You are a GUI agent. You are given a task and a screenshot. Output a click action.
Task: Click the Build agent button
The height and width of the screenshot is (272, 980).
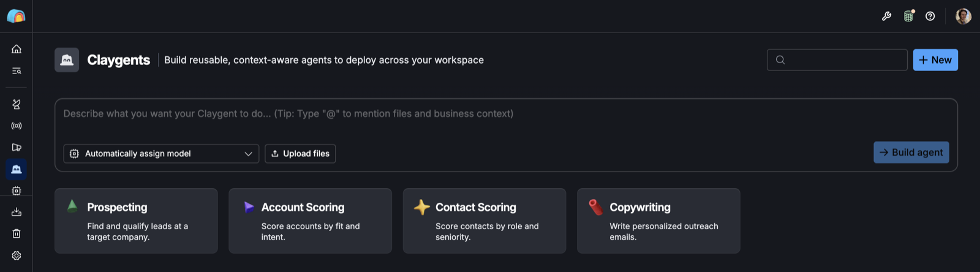click(911, 153)
